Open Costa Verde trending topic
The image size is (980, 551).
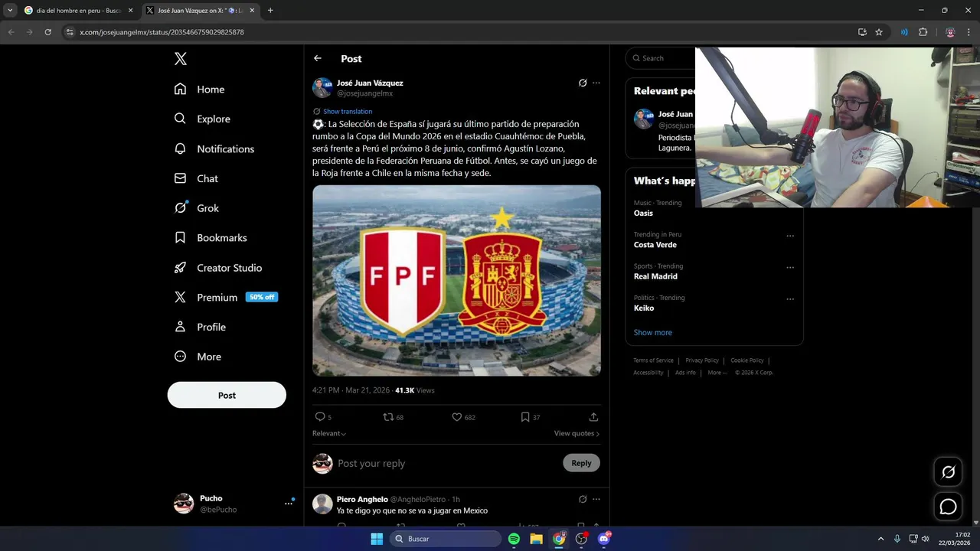[655, 245]
